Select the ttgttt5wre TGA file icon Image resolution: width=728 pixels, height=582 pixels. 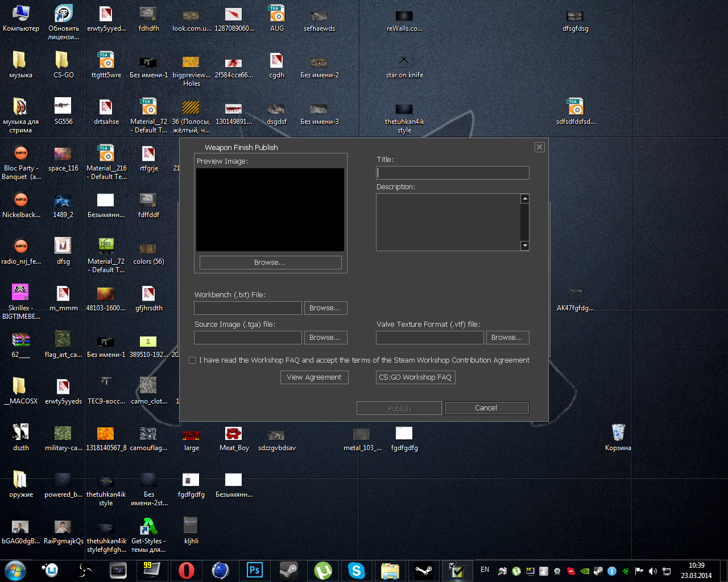[106, 65]
